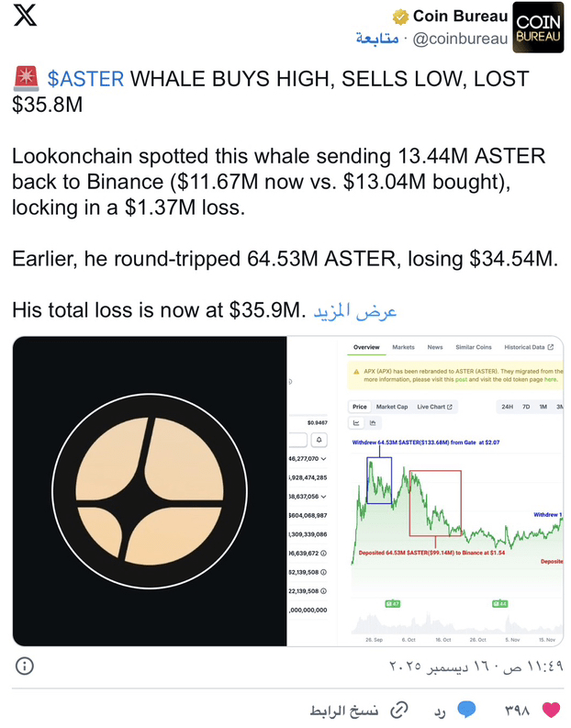Open the ASTER logo image thumbnail
This screenshot has height=728, width=571.
[x=150, y=491]
